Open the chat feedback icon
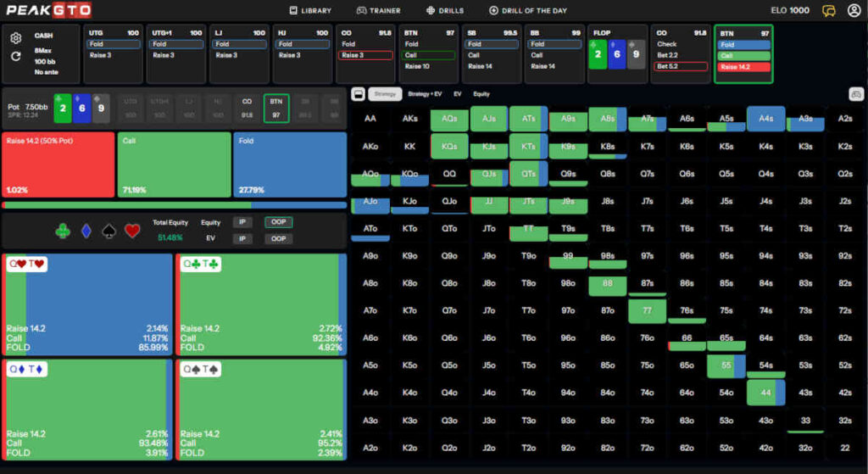This screenshot has width=868, height=474. [829, 11]
